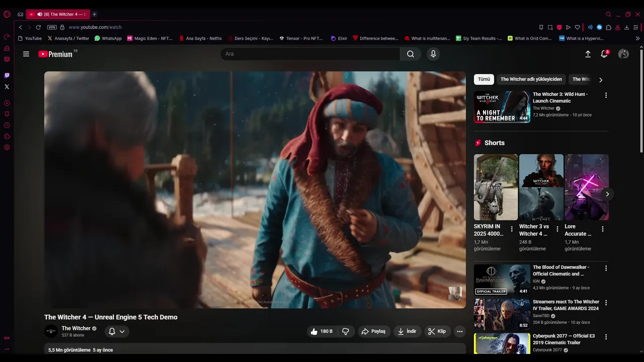Viewport: 644px width, 362px height.
Task: Click the youtube.com/watch address bar
Action: click(95, 27)
